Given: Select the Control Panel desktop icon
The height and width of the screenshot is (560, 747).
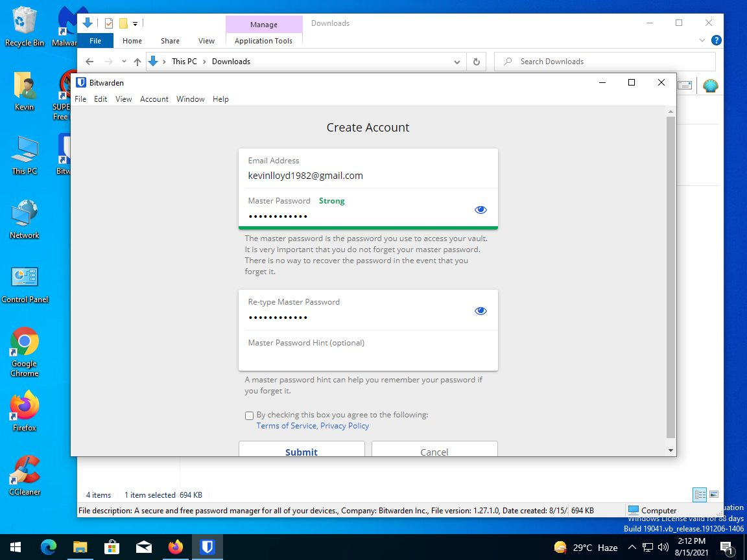Looking at the screenshot, I should pyautogui.click(x=25, y=285).
